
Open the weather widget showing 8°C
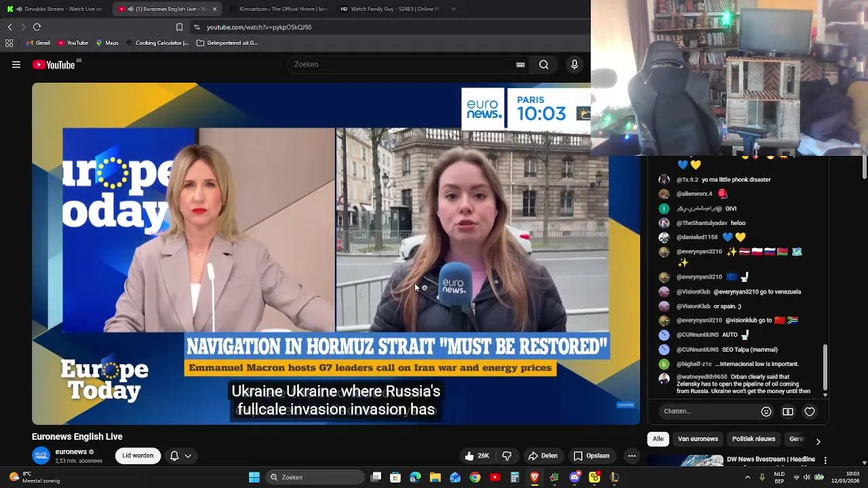(x=35, y=477)
